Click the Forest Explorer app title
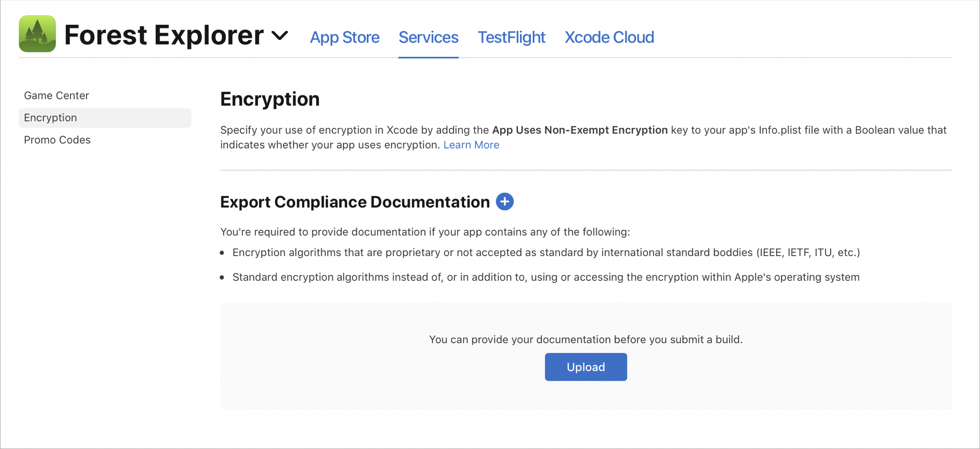The width and height of the screenshot is (980, 449). [164, 35]
